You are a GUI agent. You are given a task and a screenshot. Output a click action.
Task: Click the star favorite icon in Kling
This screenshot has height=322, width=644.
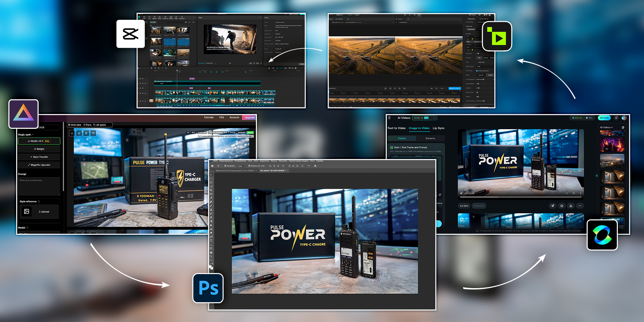click(x=562, y=206)
